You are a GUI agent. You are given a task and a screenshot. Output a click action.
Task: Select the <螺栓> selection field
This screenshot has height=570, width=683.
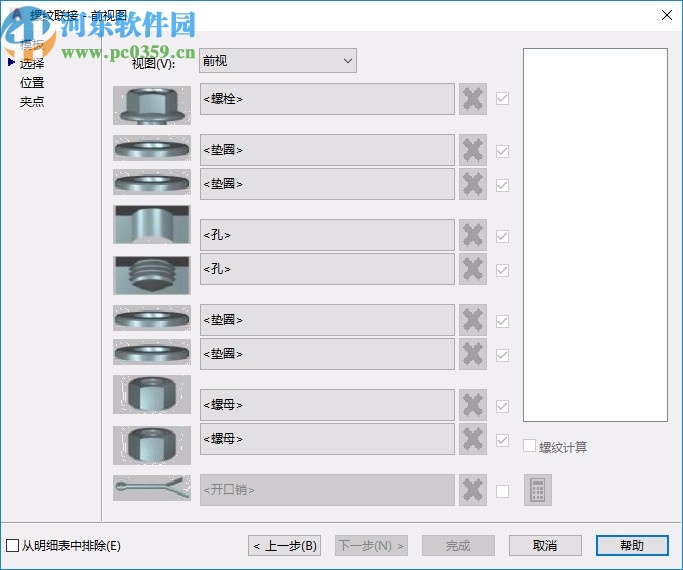pos(327,99)
